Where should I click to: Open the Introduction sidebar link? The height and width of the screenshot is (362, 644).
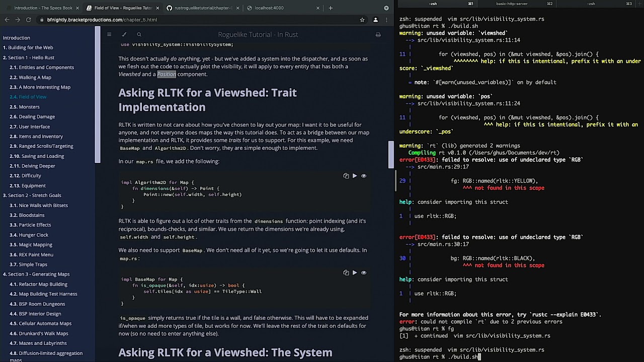click(x=17, y=38)
